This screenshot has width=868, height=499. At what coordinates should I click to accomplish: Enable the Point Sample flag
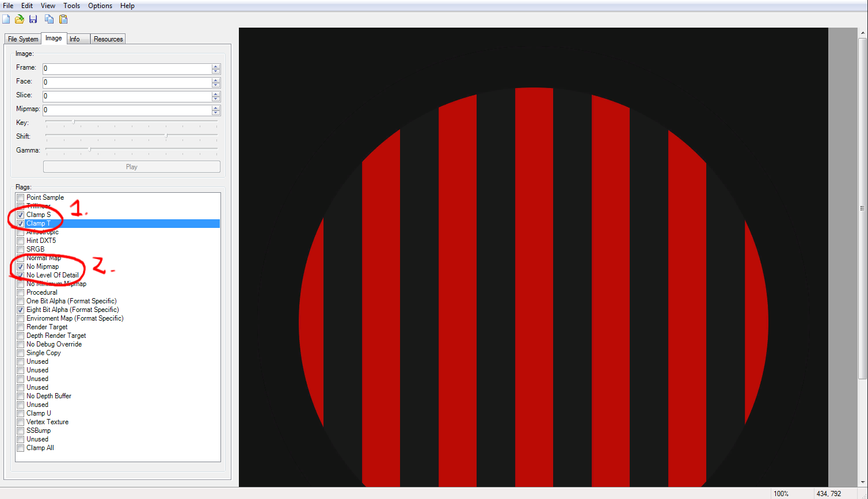click(21, 197)
